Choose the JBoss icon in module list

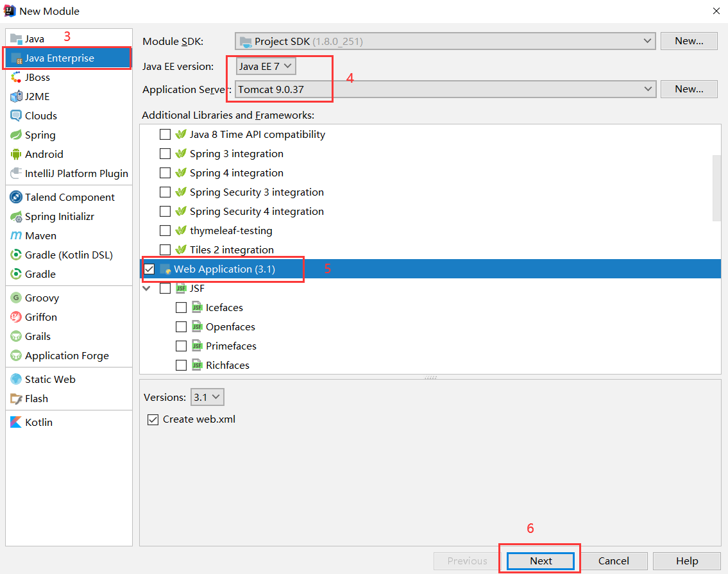coord(16,77)
